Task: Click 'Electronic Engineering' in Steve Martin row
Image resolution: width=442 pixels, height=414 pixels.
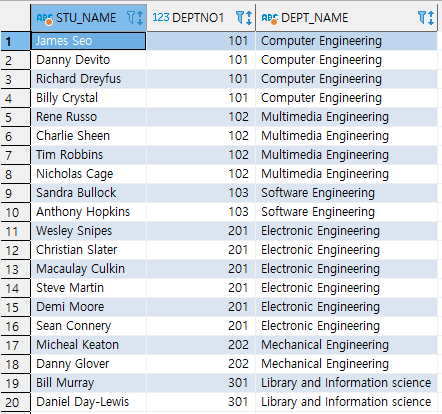Action: click(347, 288)
